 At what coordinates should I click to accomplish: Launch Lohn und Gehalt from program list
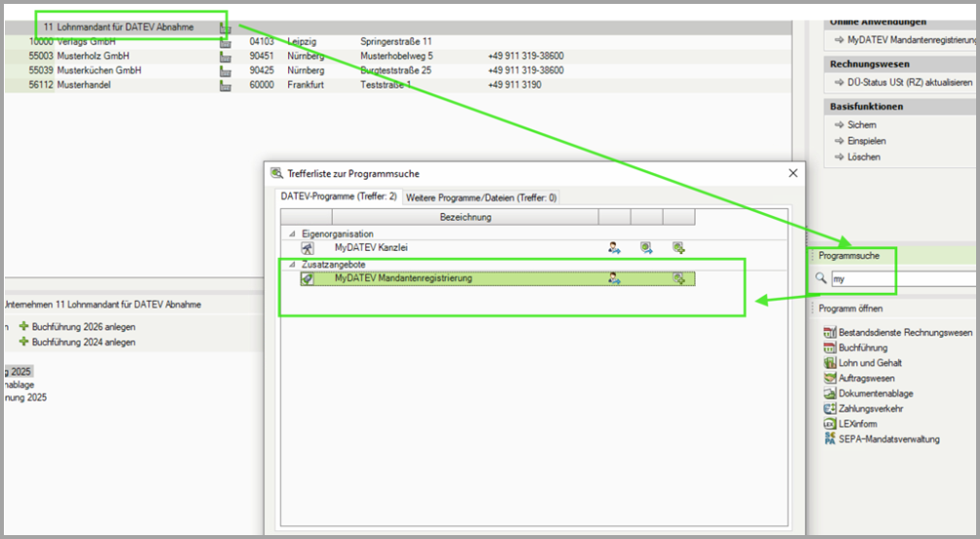coord(829,363)
